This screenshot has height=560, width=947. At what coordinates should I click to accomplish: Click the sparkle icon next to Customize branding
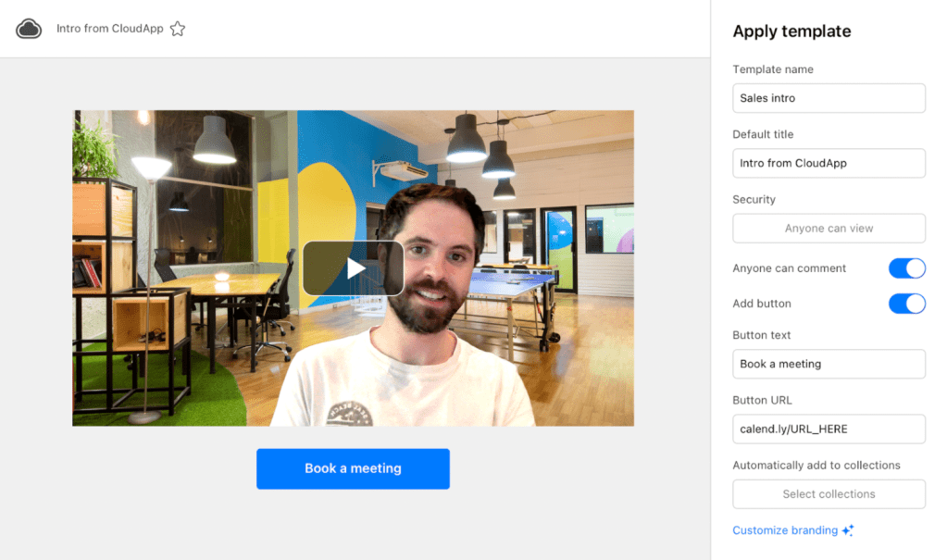(x=848, y=530)
